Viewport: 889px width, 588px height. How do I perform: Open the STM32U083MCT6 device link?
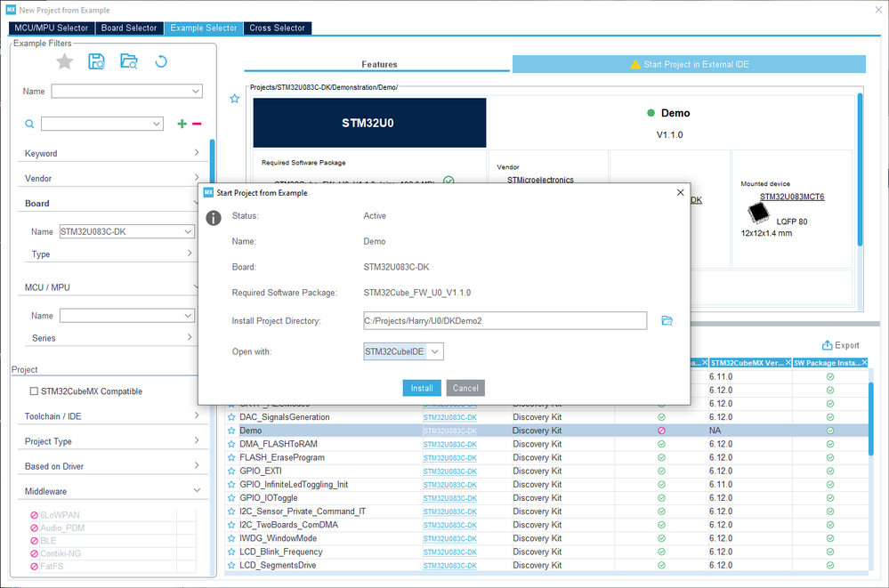(792, 197)
